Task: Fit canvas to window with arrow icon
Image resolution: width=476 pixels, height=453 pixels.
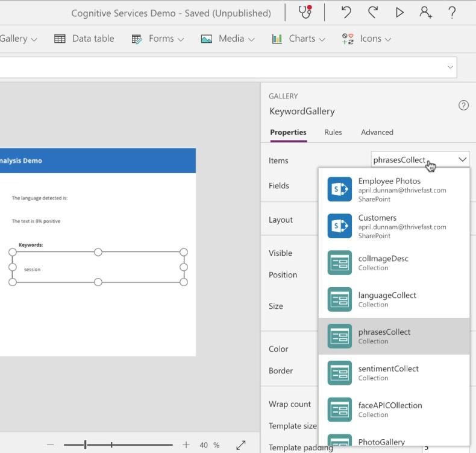Action: [241, 445]
